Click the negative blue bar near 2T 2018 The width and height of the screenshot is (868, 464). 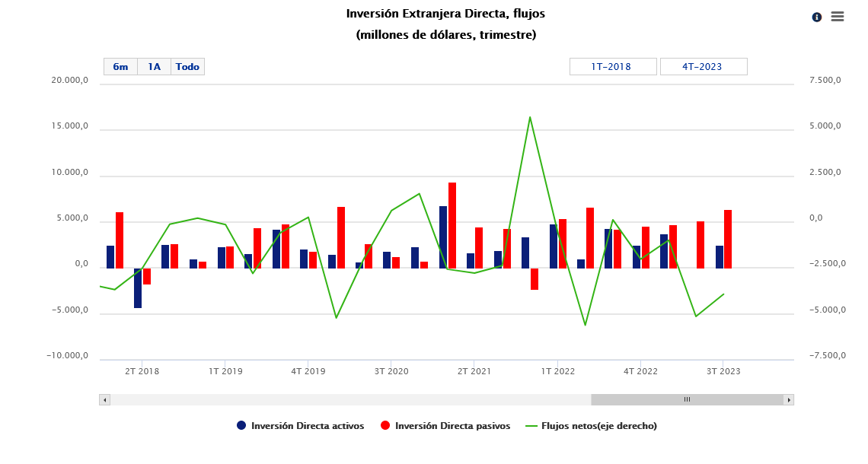point(138,288)
